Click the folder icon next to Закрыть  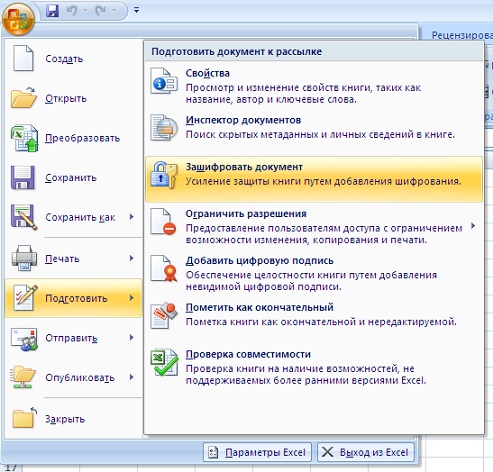coord(24,418)
